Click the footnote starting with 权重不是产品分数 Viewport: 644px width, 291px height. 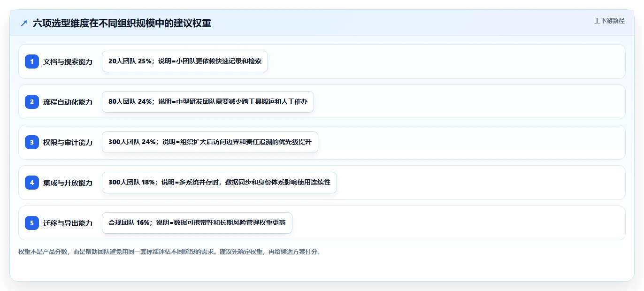[x=170, y=252]
